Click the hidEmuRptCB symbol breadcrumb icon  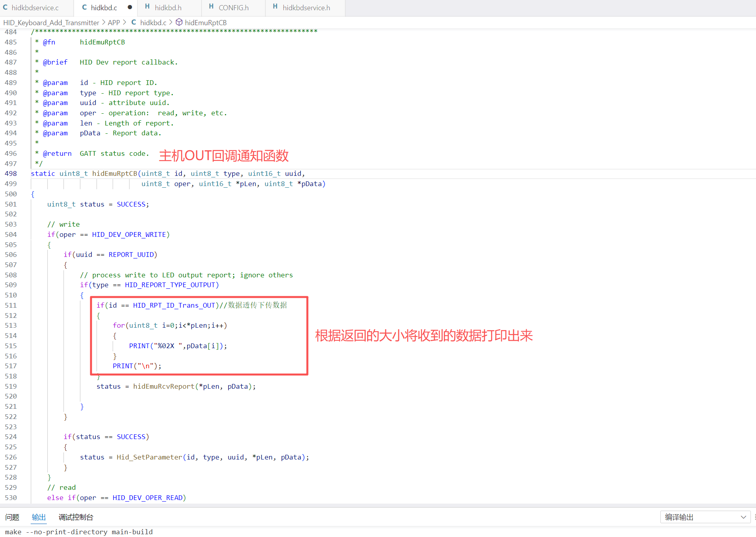coord(179,22)
